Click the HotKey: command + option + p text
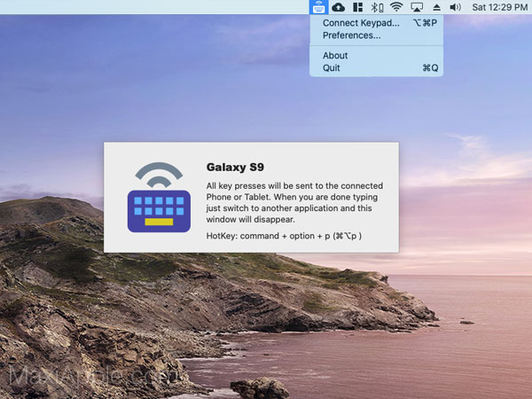This screenshot has width=532, height=399. [x=284, y=236]
